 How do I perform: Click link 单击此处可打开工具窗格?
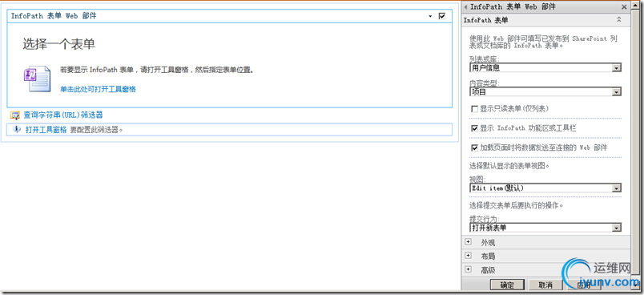[98, 89]
